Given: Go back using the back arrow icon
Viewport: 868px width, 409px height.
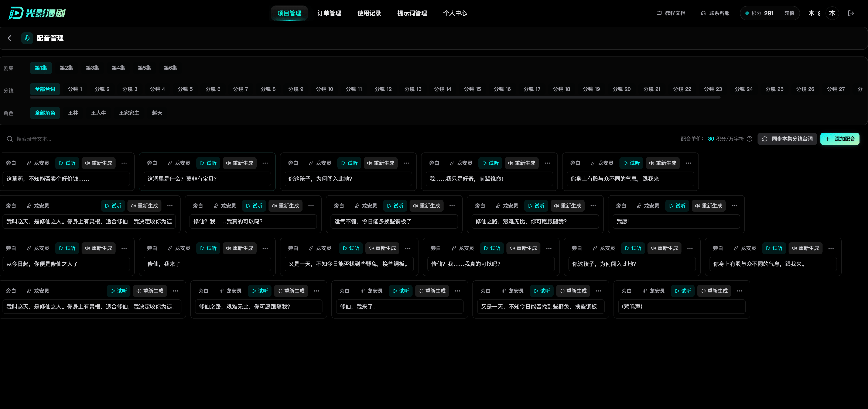Looking at the screenshot, I should click(9, 38).
